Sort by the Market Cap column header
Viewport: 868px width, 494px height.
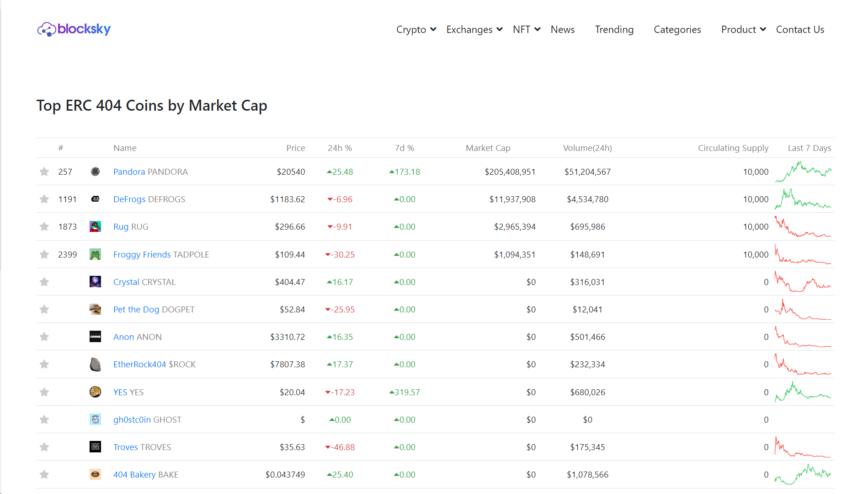click(x=488, y=148)
